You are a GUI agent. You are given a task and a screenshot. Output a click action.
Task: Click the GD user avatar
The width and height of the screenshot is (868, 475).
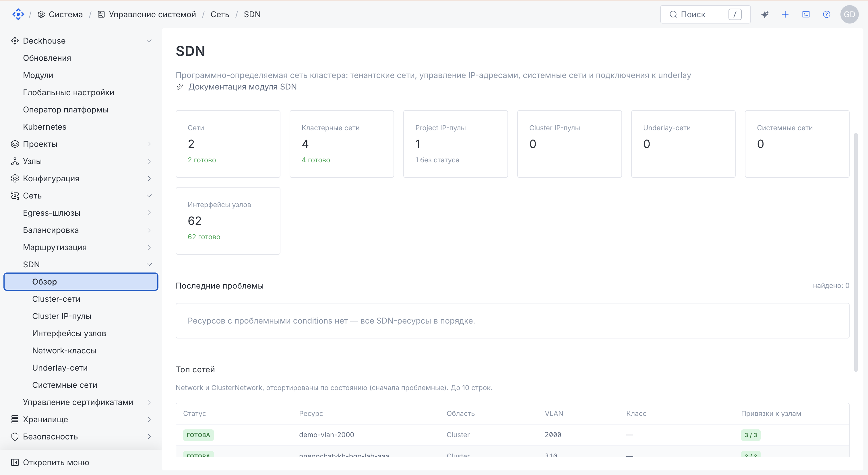pos(849,14)
